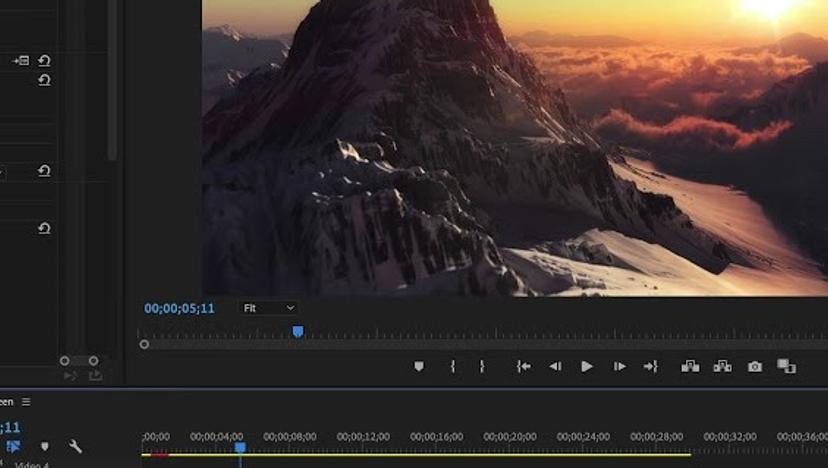Jump to the In point
The height and width of the screenshot is (468, 828).
tap(523, 367)
